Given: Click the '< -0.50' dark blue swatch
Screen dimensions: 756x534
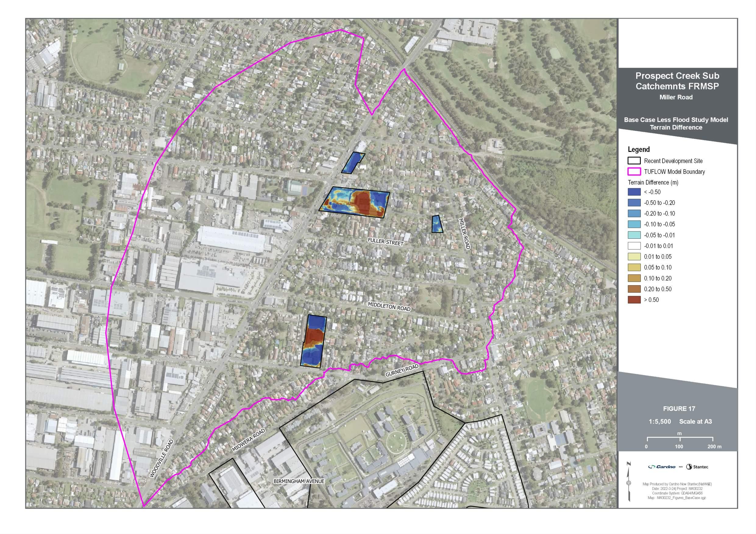Looking at the screenshot, I should (x=634, y=192).
